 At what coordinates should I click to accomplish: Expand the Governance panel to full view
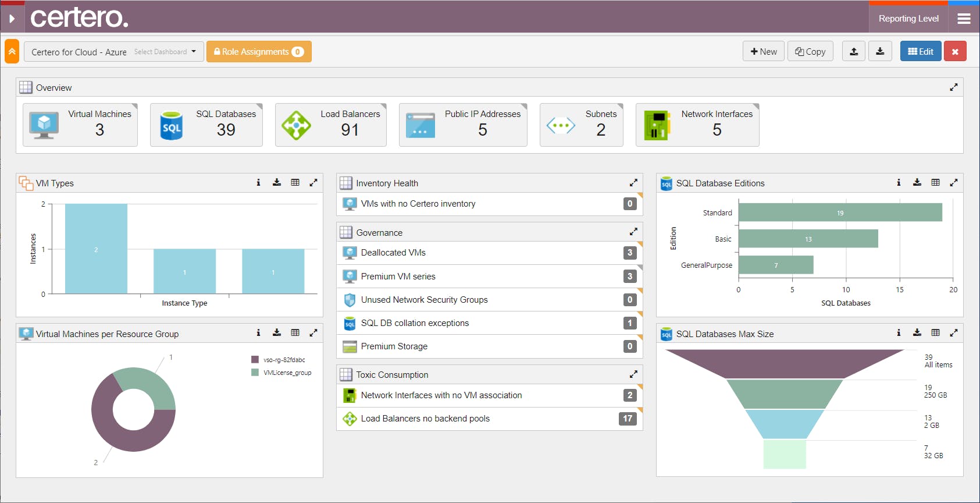(633, 232)
